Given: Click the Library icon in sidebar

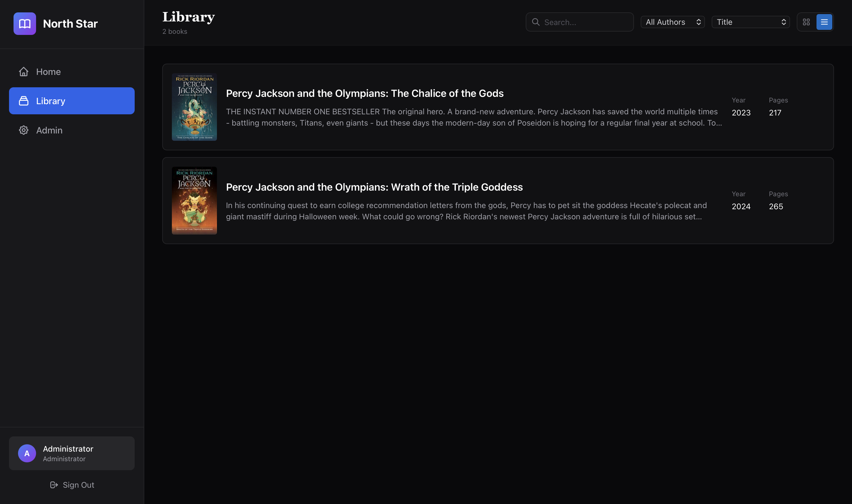Looking at the screenshot, I should coord(23,101).
